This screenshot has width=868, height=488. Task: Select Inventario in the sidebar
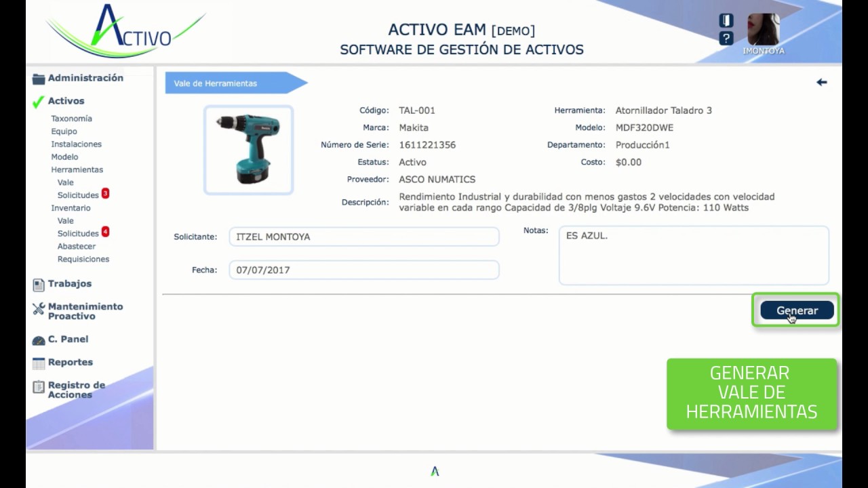71,208
